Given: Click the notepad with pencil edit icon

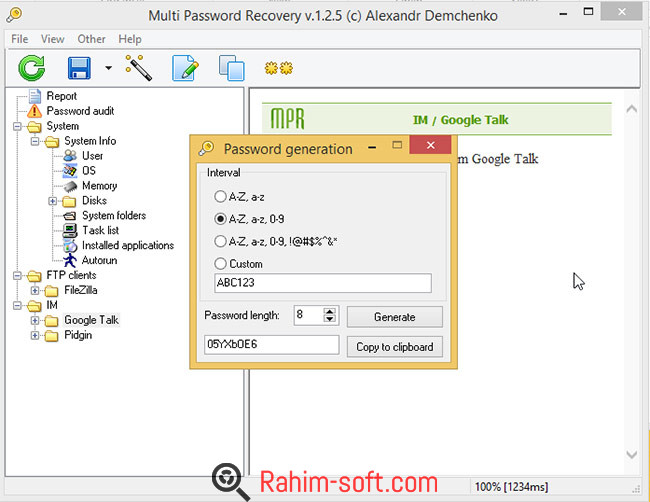Looking at the screenshot, I should click(185, 68).
